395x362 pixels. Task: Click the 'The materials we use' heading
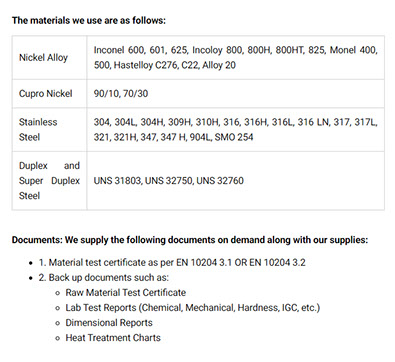(x=89, y=20)
